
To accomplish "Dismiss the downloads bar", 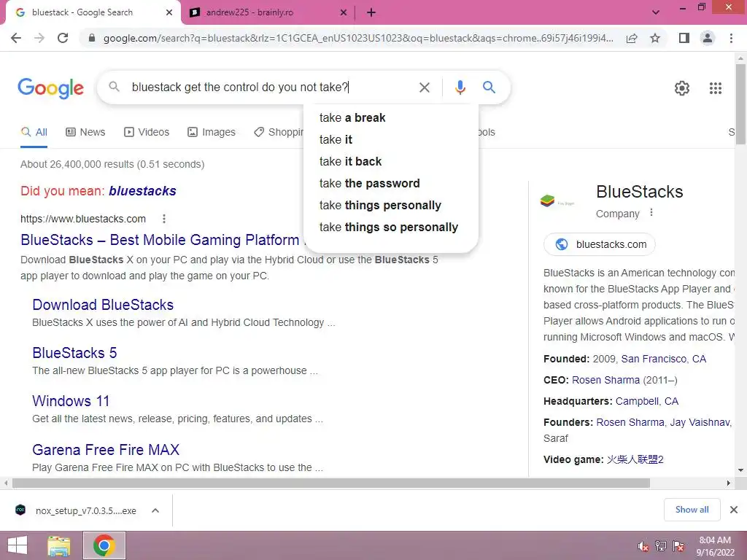I will click(x=734, y=510).
